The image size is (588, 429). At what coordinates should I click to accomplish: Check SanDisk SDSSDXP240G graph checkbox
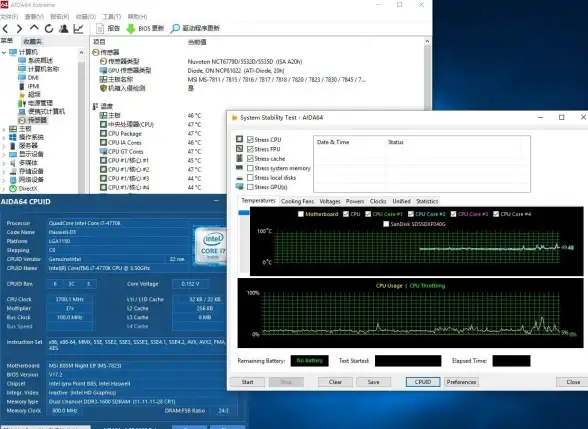(x=386, y=224)
